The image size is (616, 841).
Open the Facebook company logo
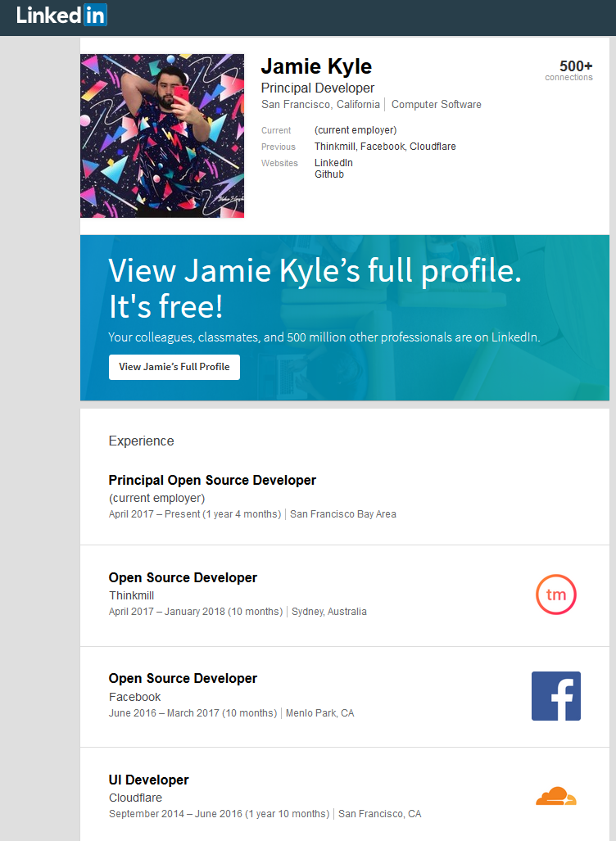pos(556,696)
